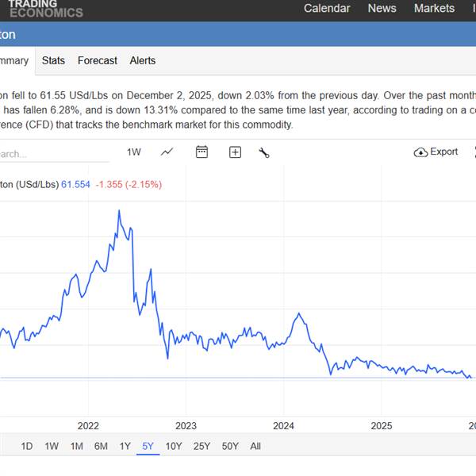Click the Export cloud download button
The width and height of the screenshot is (476, 476).
(436, 152)
